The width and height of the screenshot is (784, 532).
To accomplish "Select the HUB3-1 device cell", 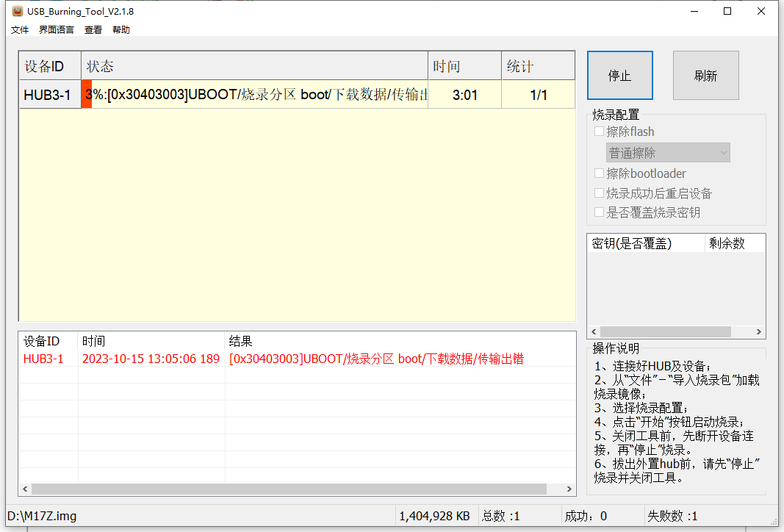I will (50, 95).
